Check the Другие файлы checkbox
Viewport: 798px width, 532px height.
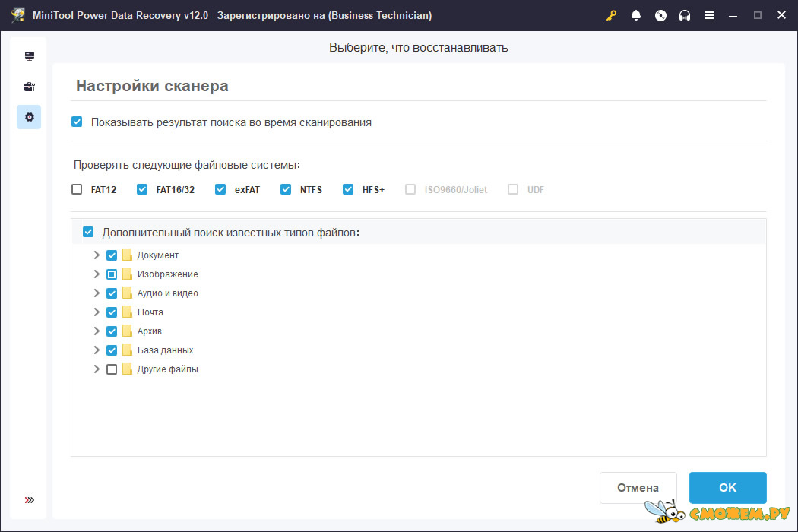[112, 369]
